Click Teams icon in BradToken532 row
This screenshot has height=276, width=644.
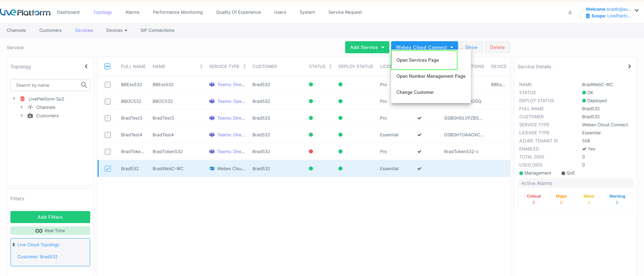tap(212, 151)
